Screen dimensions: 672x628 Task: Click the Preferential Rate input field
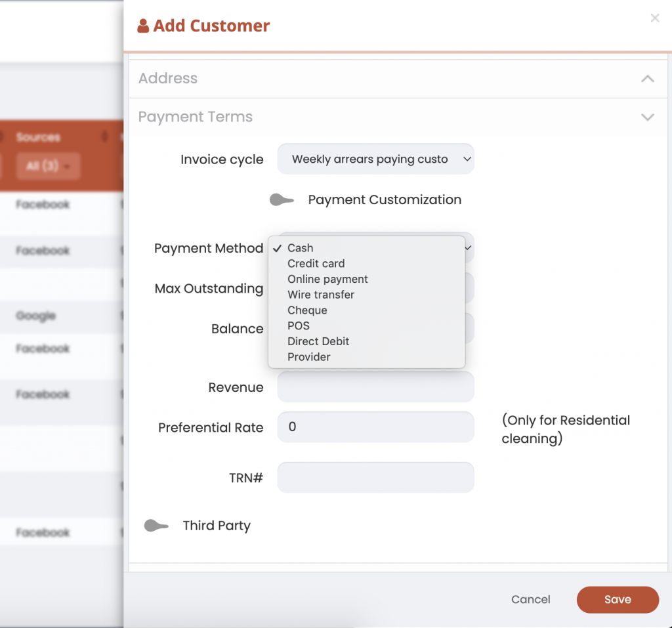(375, 427)
